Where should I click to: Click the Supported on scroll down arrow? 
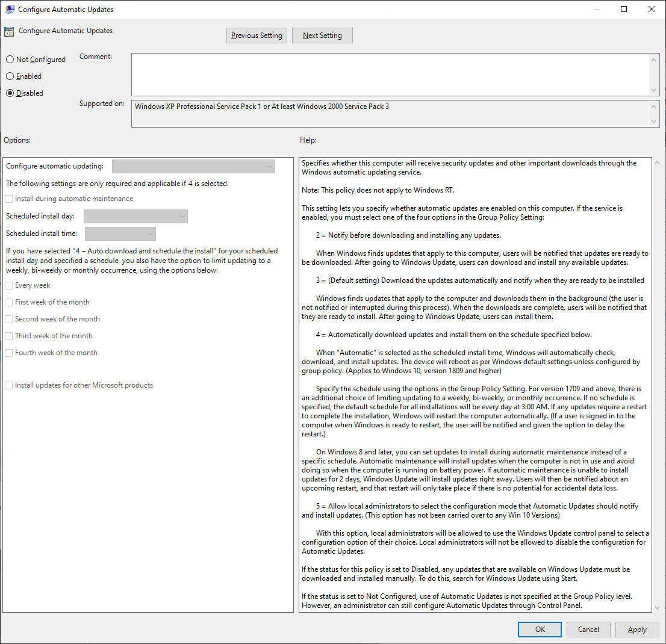[654, 121]
